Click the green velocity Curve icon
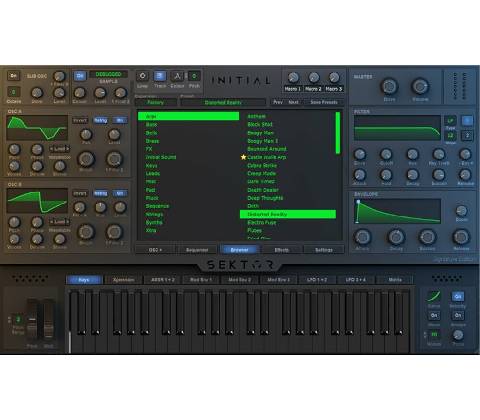The image size is (480, 420). 434,296
